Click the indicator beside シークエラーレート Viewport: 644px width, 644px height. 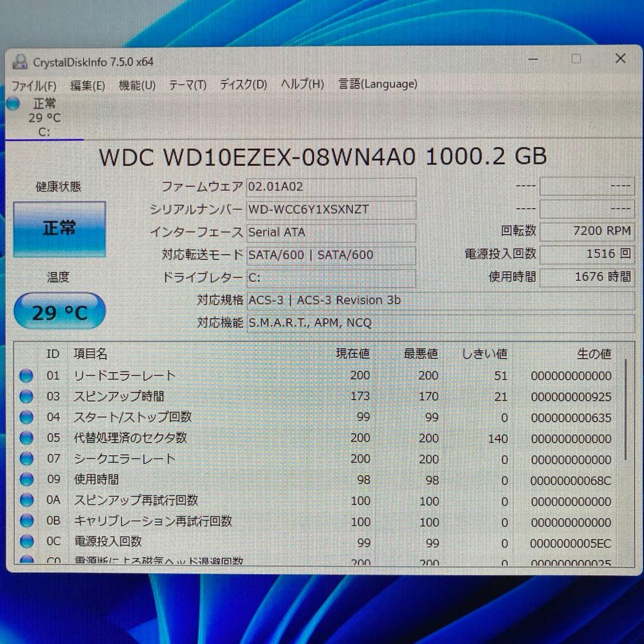(x=26, y=459)
